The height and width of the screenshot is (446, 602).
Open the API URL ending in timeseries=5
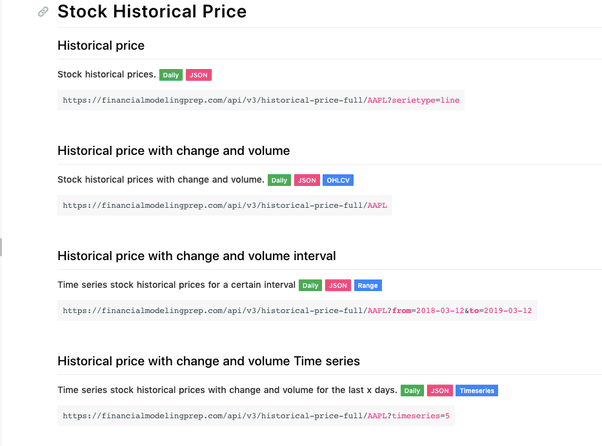click(256, 415)
